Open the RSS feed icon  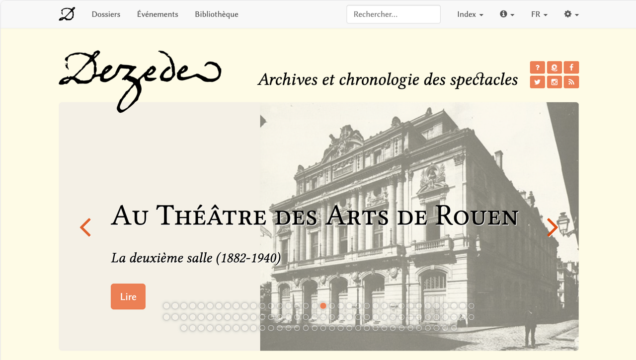571,82
